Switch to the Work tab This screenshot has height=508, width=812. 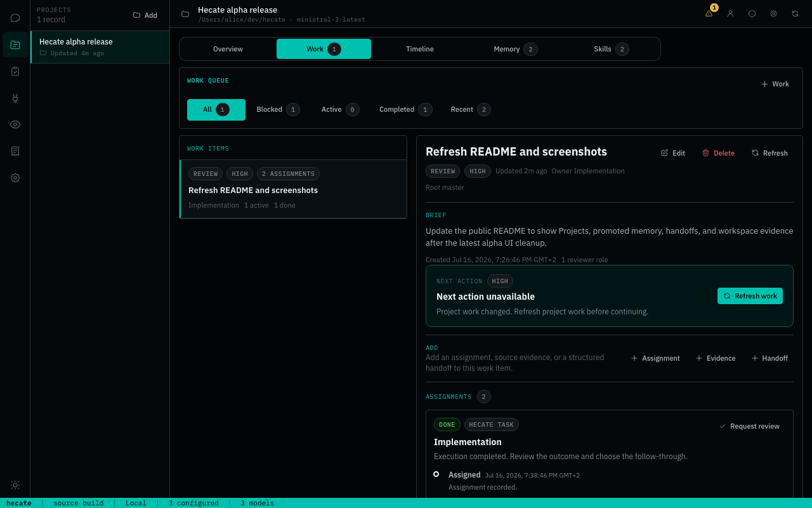[x=324, y=49]
